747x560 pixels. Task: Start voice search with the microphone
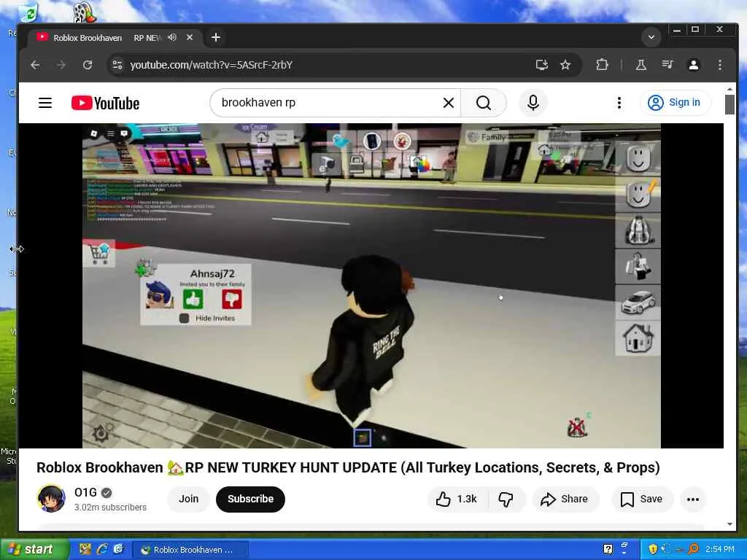pos(533,103)
